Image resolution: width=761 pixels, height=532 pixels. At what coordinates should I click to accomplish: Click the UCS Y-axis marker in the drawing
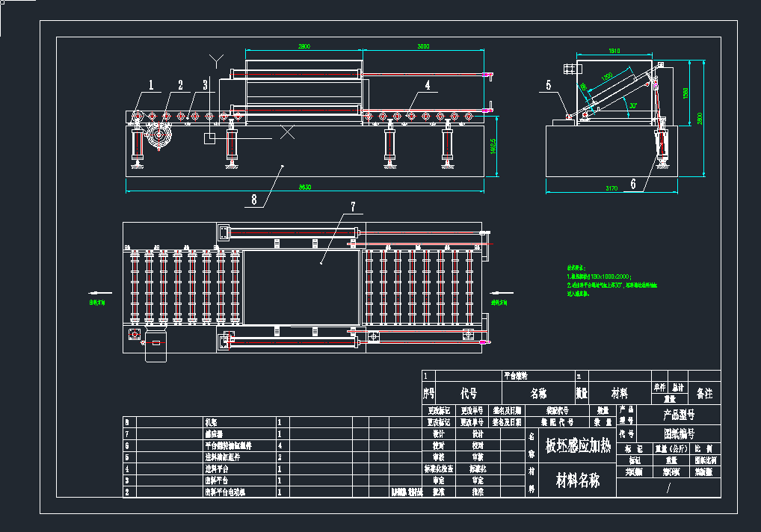point(216,58)
